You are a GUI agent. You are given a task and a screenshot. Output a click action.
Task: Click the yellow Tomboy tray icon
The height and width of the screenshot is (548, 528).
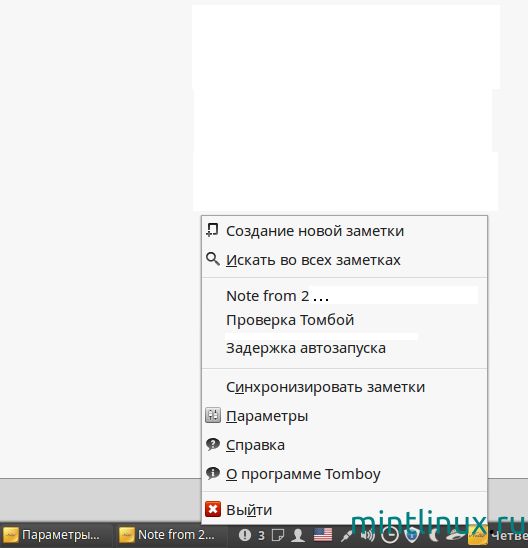477,535
